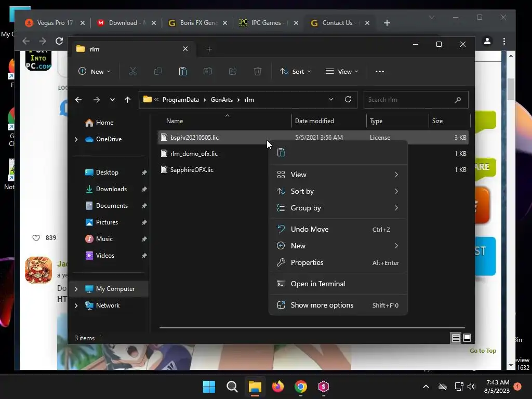Open the See more (three dots) toolbar menu
Image resolution: width=532 pixels, height=399 pixels.
(x=380, y=72)
